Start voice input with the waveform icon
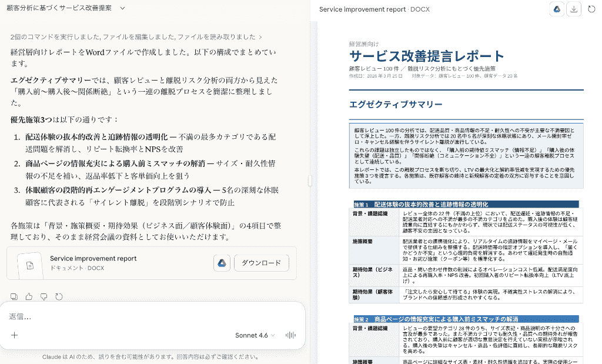602x364 pixels. coord(290,335)
